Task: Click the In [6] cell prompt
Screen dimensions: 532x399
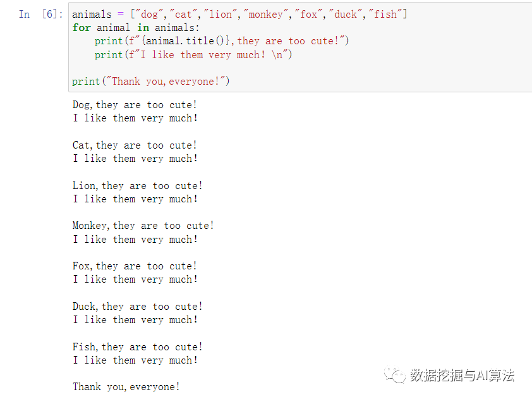Action: [41, 14]
